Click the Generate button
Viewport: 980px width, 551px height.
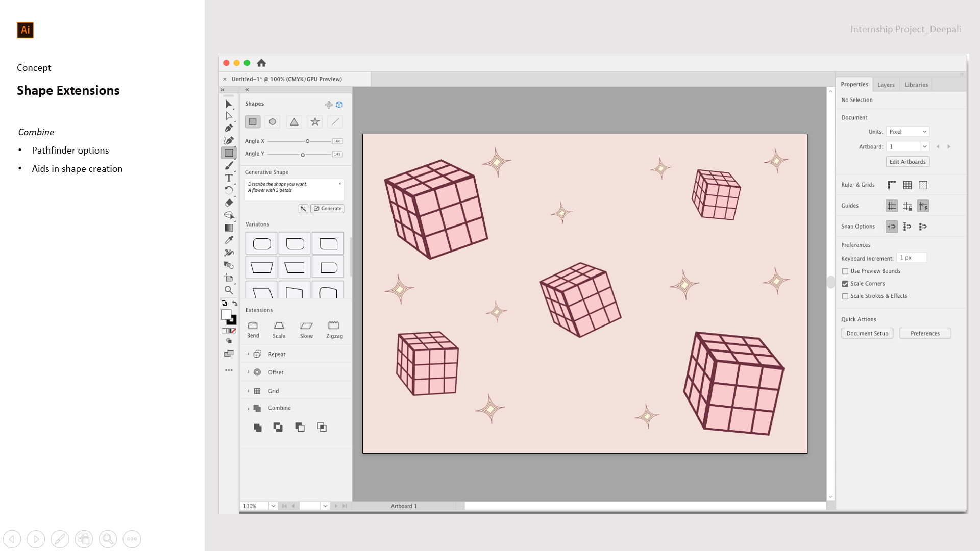(328, 209)
